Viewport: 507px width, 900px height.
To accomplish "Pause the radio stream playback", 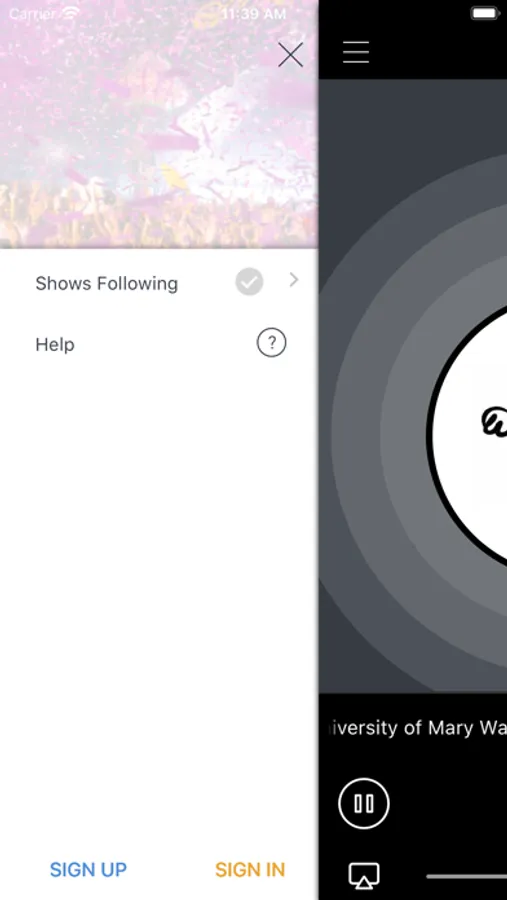I will pyautogui.click(x=364, y=803).
